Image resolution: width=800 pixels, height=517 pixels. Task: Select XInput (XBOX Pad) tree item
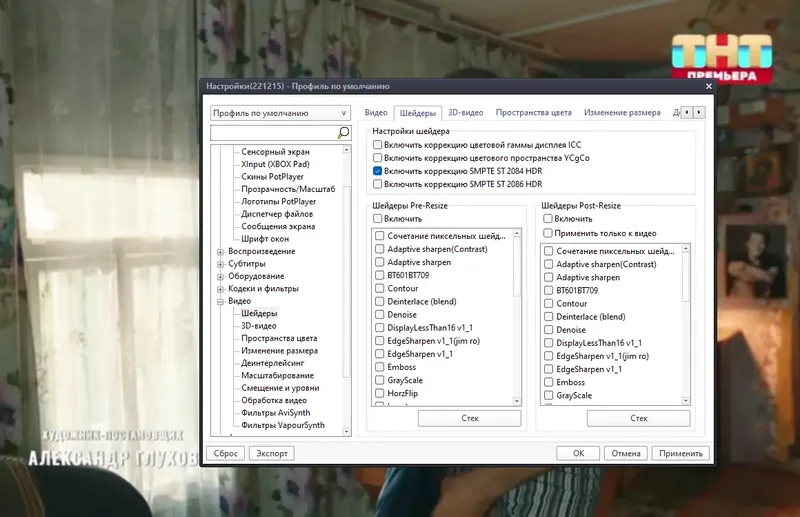coord(276,164)
